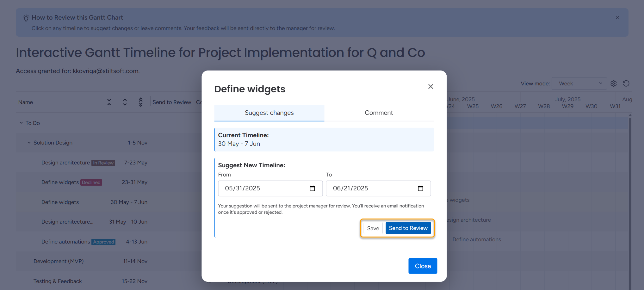Viewport: 644px width, 290px height.
Task: Click the lightbulb tip icon in banner
Action: pos(26,18)
